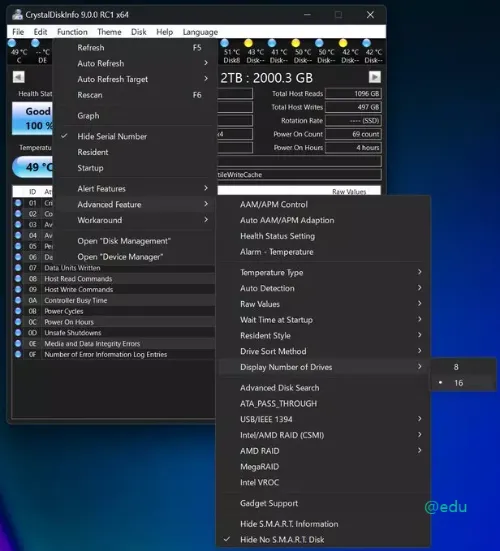This screenshot has width=500, height=551.
Task: Click the CrystalDiskInfo title bar app icon
Action: tap(17, 14)
